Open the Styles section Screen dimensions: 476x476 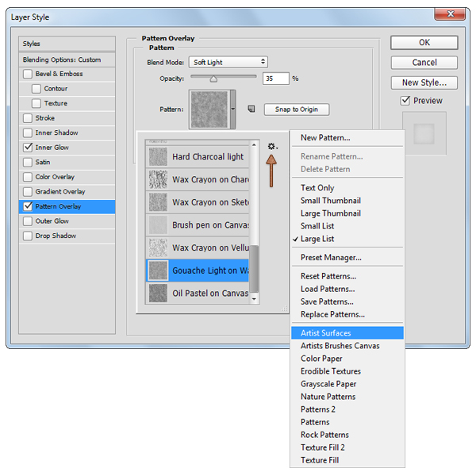pyautogui.click(x=67, y=44)
